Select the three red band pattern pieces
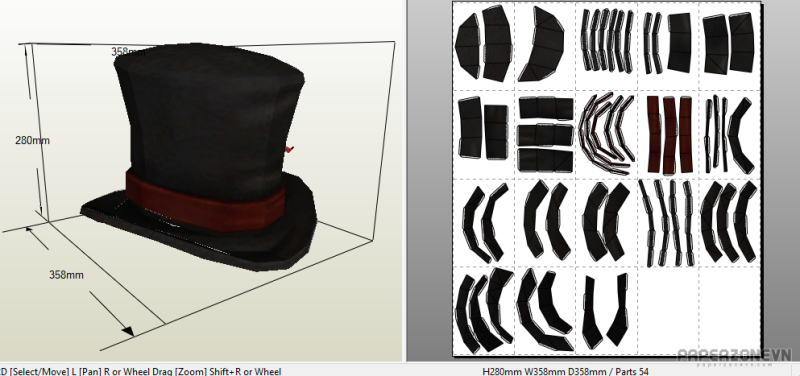800x376 pixels. (669, 135)
